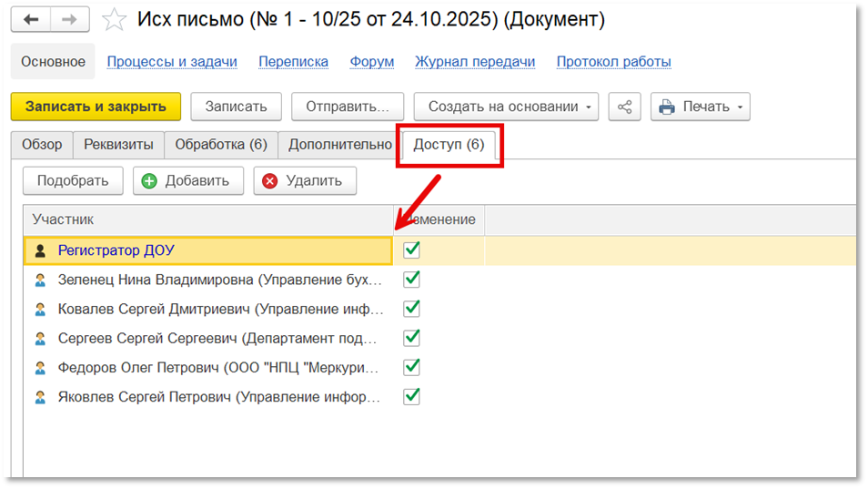Sort by the Участник column header
The height and width of the screenshot is (489, 868).
[x=208, y=219]
